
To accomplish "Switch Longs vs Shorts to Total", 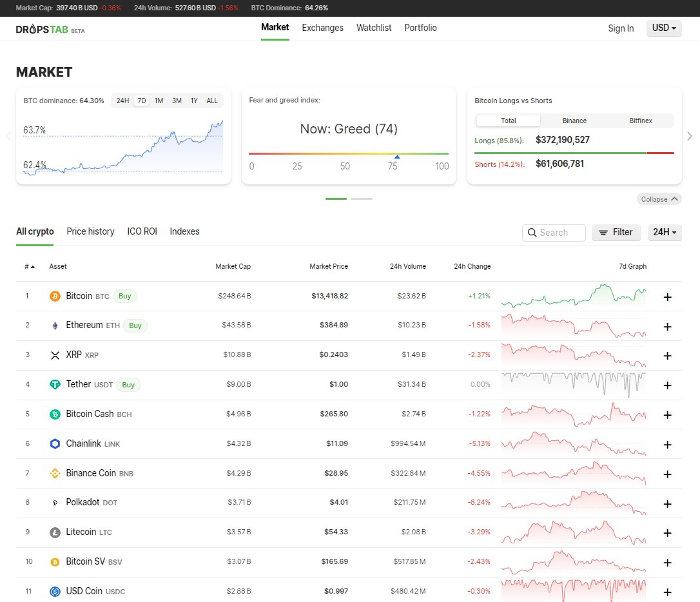I will 509,121.
